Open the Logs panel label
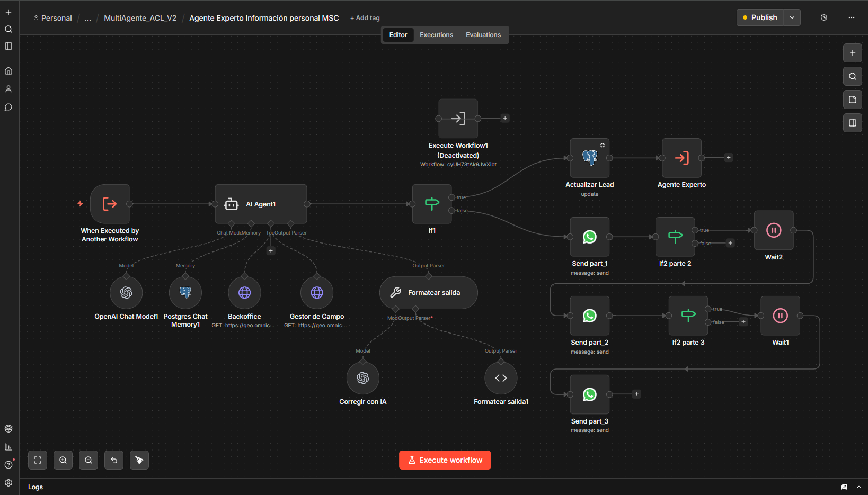 click(36, 487)
